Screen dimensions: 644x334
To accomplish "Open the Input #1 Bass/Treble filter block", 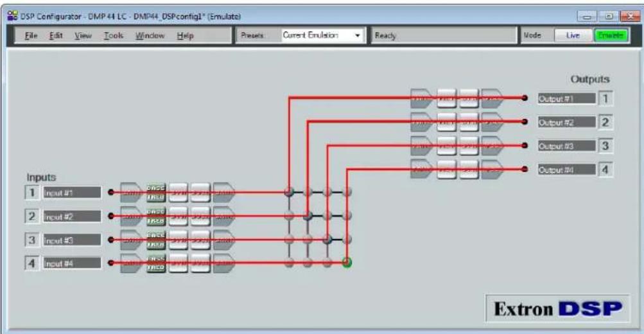I will click(x=156, y=192).
